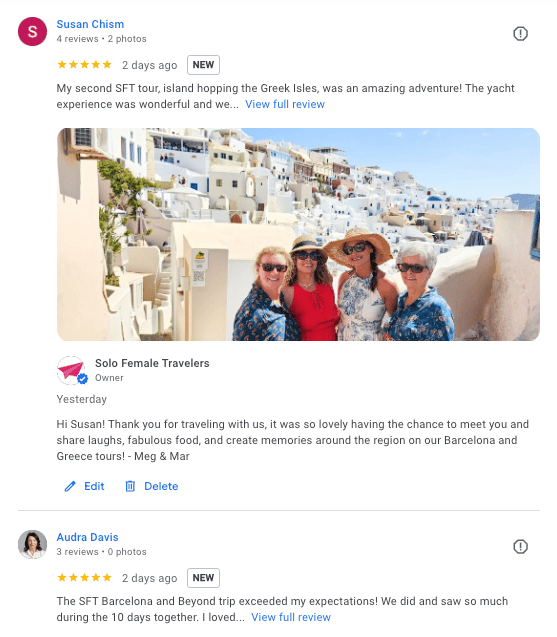Expand Audra's review with View full review
The image size is (557, 637).
click(291, 618)
